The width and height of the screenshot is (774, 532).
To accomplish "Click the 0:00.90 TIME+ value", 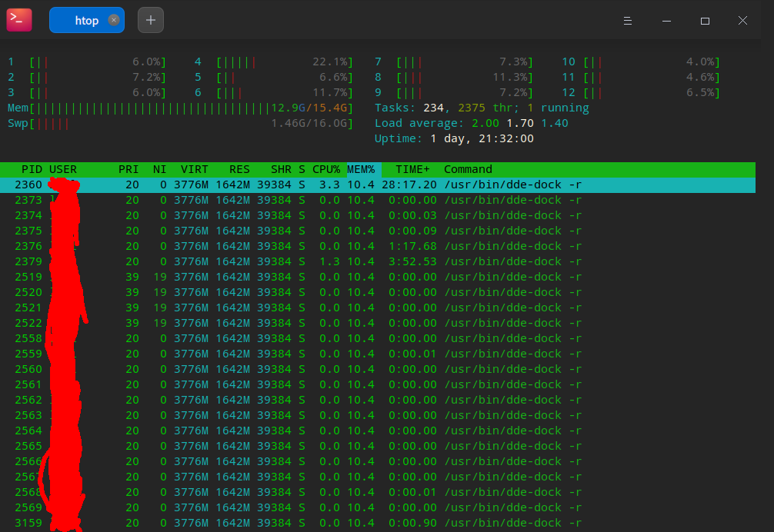I will [412, 523].
